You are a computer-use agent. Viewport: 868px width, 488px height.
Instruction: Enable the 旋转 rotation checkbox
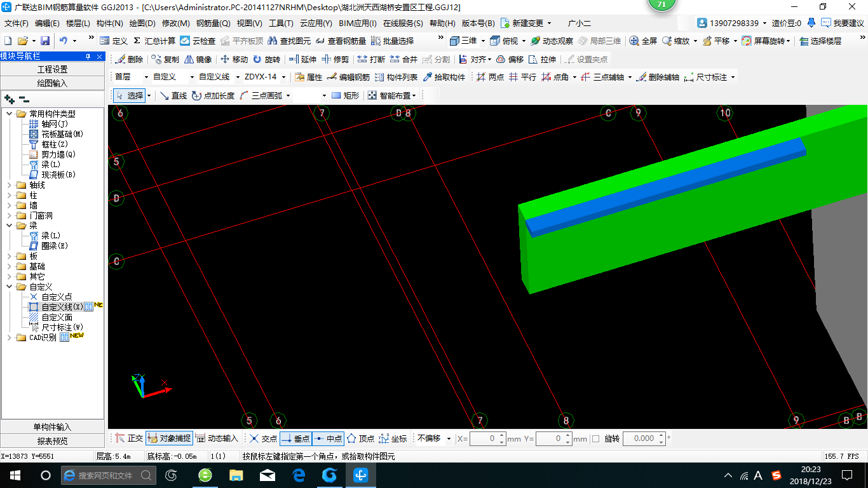click(x=595, y=438)
